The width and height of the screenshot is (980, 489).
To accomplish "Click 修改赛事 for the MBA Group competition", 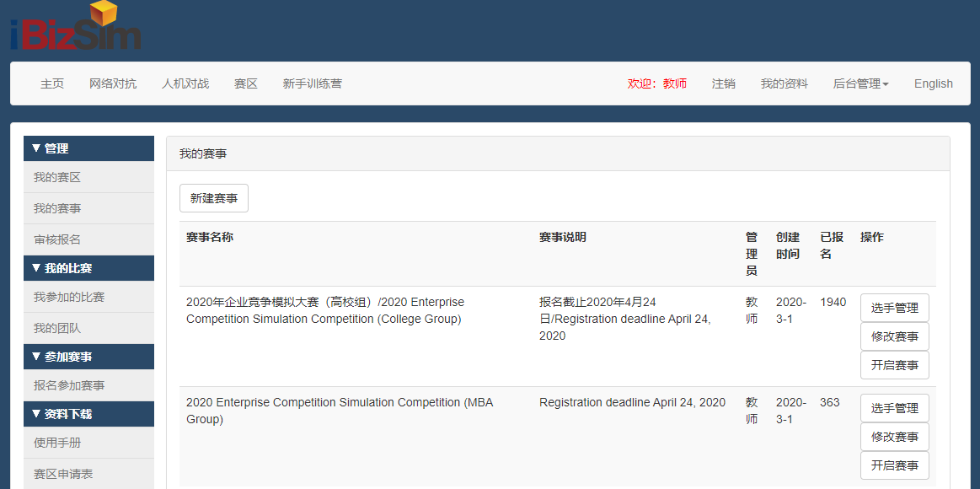I will tap(894, 437).
